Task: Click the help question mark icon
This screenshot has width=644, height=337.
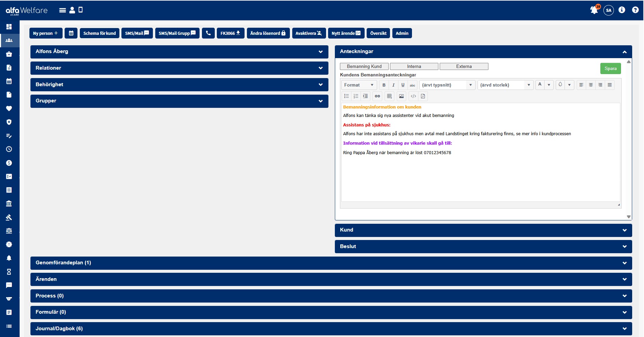Action: 635,10
